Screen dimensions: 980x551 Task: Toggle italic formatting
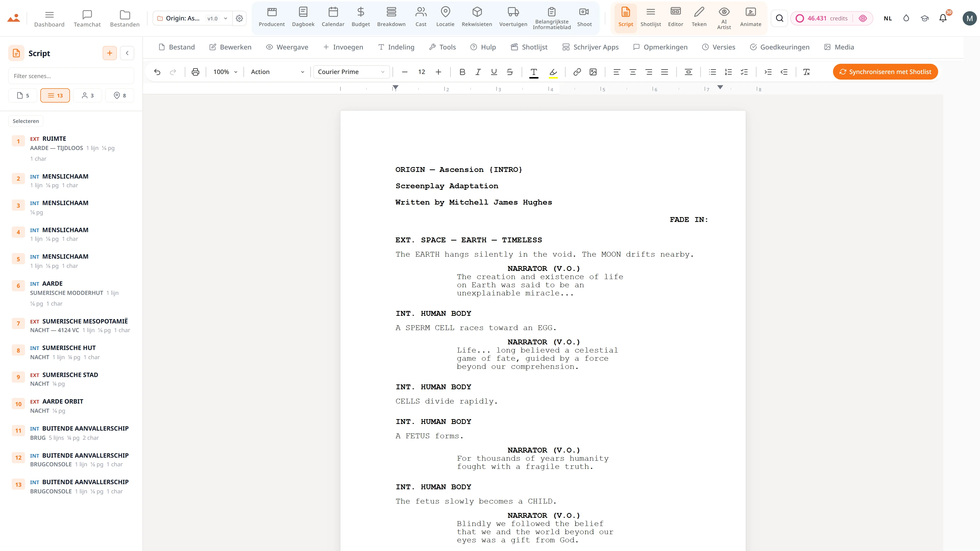pos(478,72)
